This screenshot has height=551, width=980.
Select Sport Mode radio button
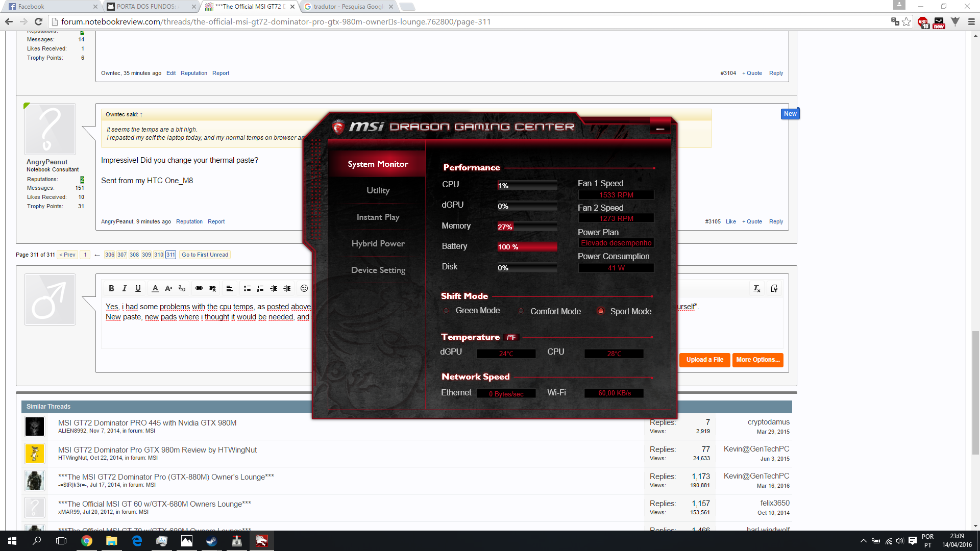pos(601,311)
